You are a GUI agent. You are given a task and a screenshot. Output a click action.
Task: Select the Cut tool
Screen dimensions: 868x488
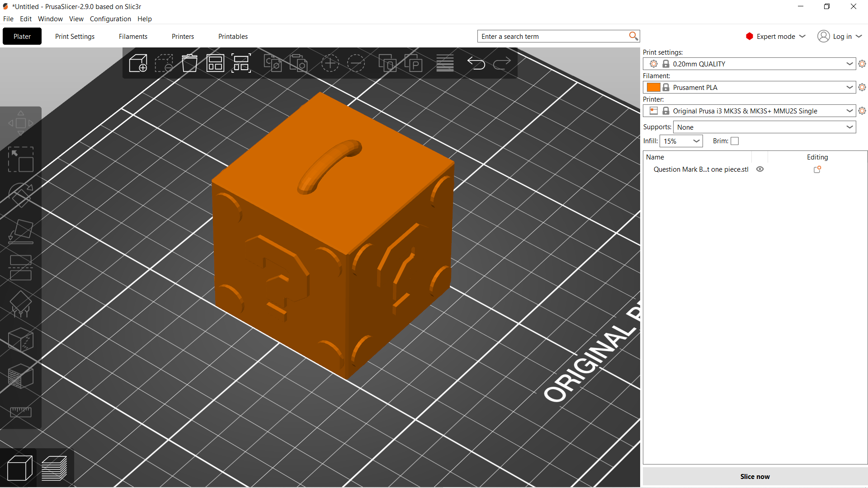(21, 267)
